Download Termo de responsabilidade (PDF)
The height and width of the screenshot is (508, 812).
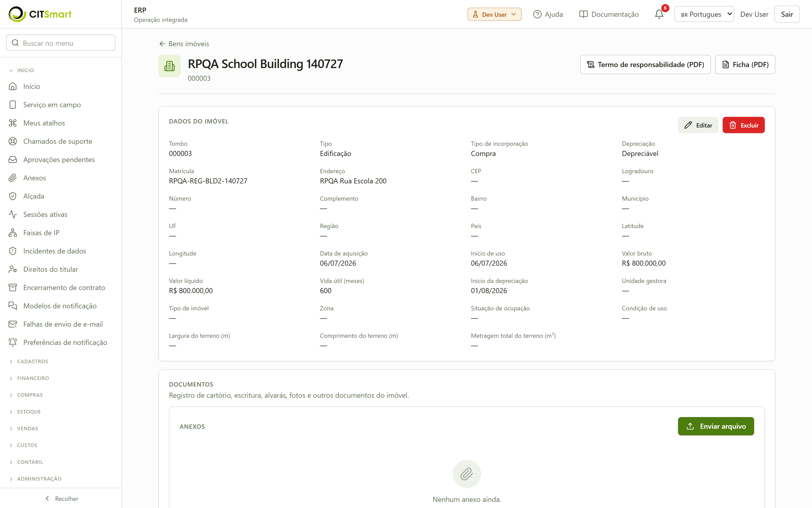pos(645,65)
